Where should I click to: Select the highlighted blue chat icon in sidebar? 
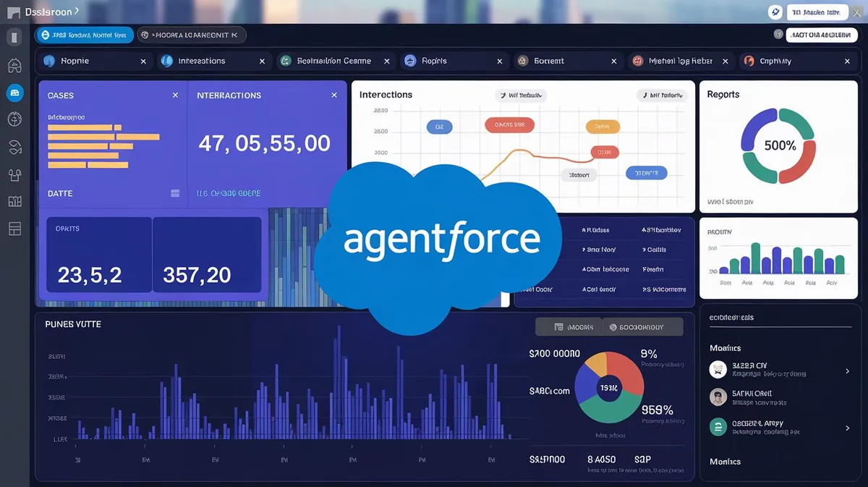[x=14, y=92]
